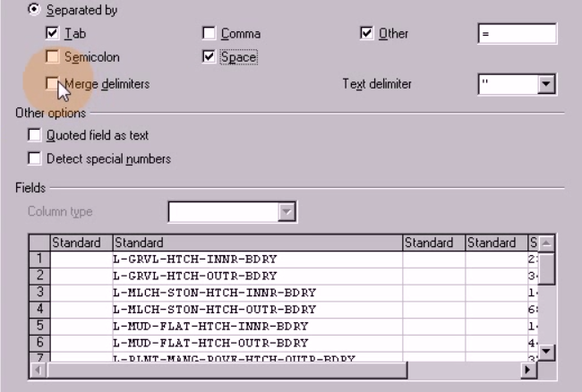
Task: Click the preview's scroll down arrow
Action: [546, 352]
